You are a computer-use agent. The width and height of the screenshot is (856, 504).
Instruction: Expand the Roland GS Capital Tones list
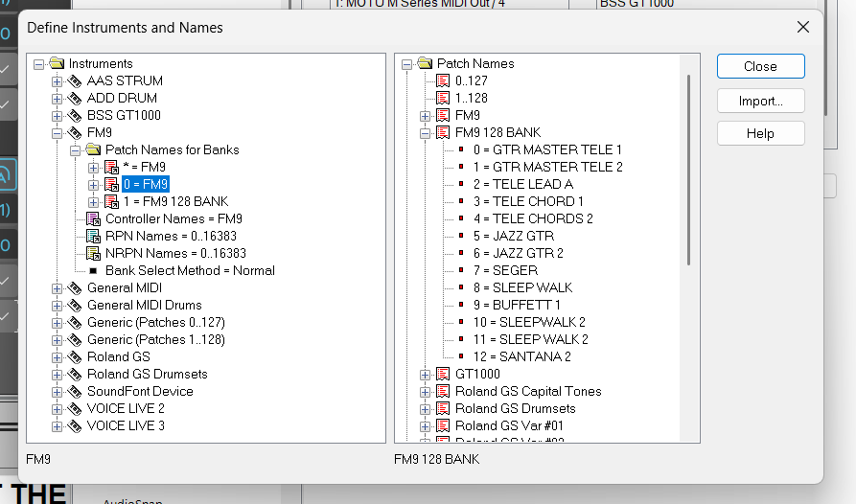click(425, 392)
